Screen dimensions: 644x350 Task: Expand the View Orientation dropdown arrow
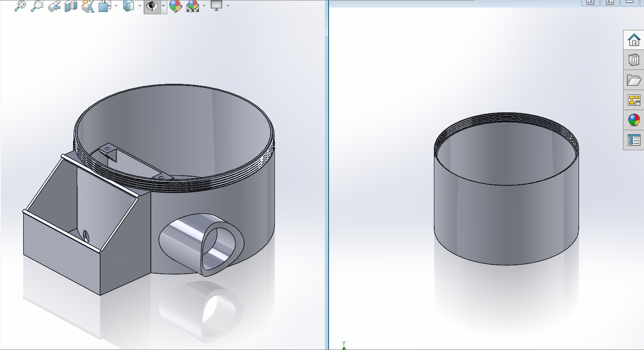tap(116, 6)
